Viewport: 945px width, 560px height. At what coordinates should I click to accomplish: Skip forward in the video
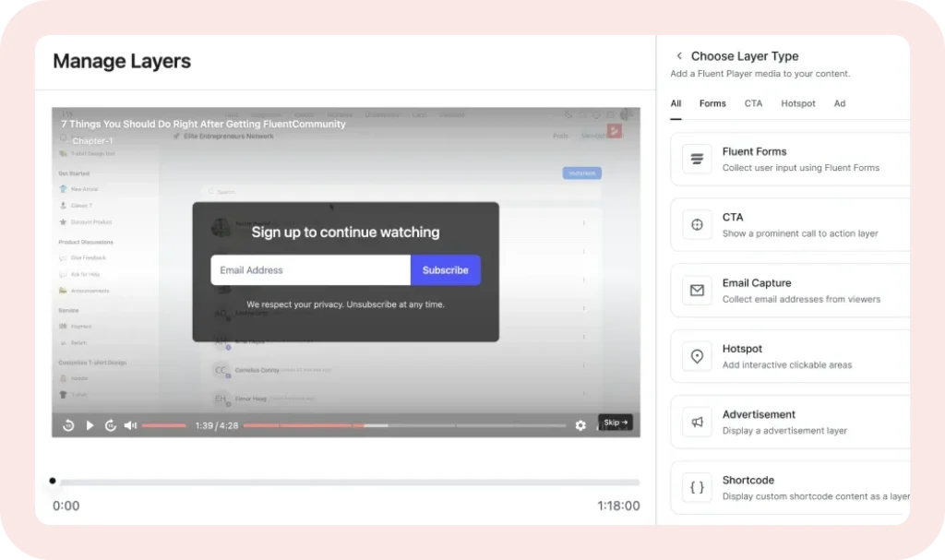pos(111,425)
